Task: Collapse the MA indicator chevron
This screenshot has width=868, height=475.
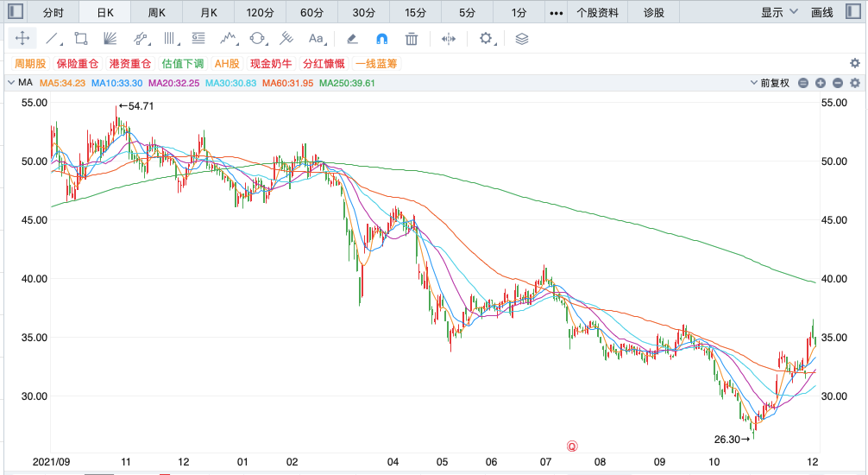Action: point(10,83)
